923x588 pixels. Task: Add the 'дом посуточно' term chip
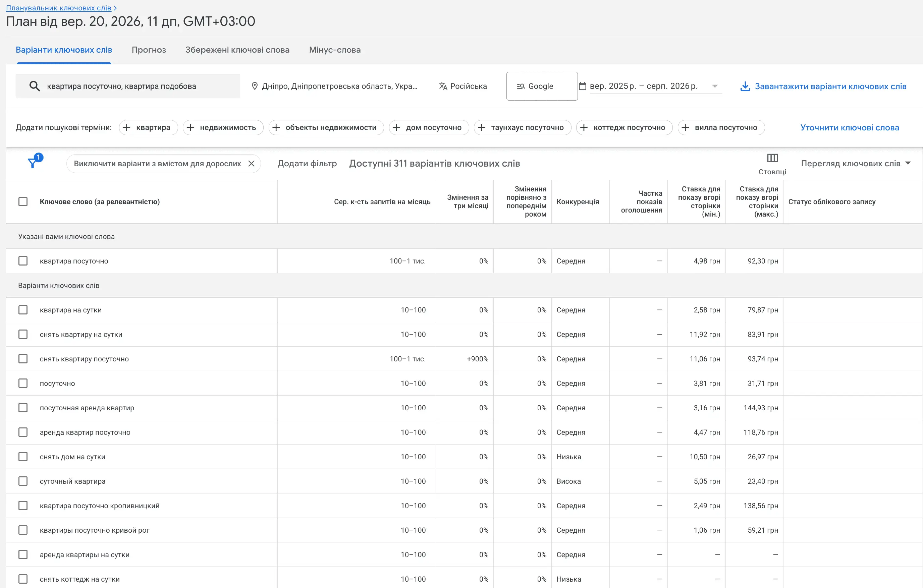point(429,128)
